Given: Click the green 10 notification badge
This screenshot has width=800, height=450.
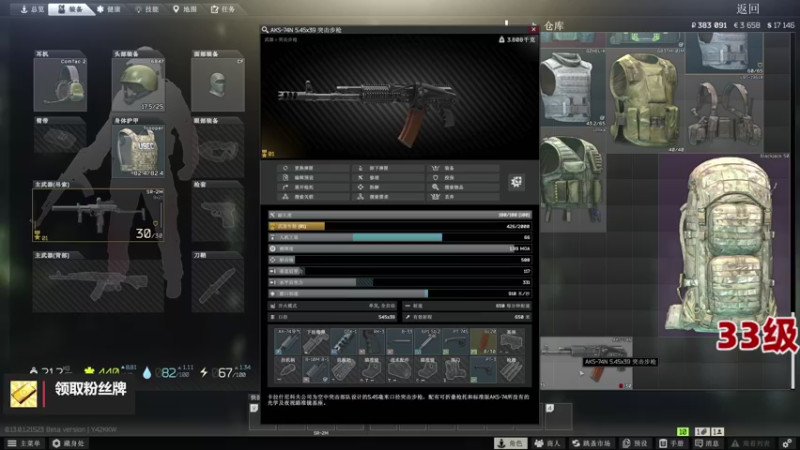Looking at the screenshot, I should [683, 432].
